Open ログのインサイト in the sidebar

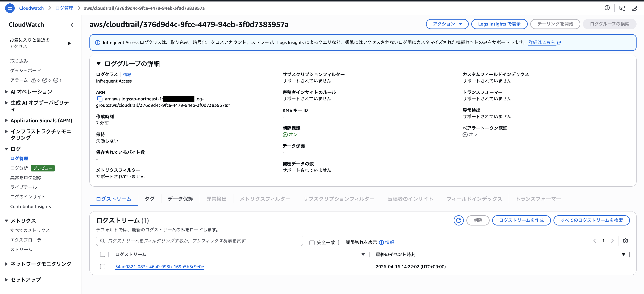coord(28,197)
